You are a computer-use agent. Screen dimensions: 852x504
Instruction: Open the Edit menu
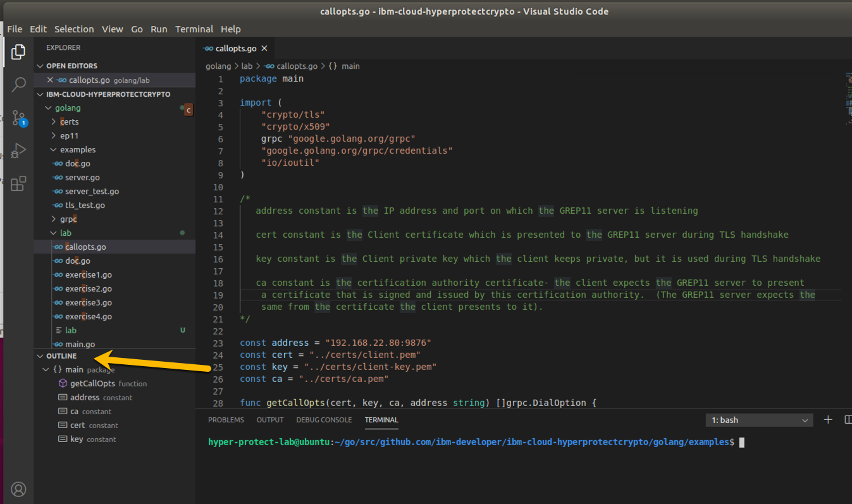38,29
